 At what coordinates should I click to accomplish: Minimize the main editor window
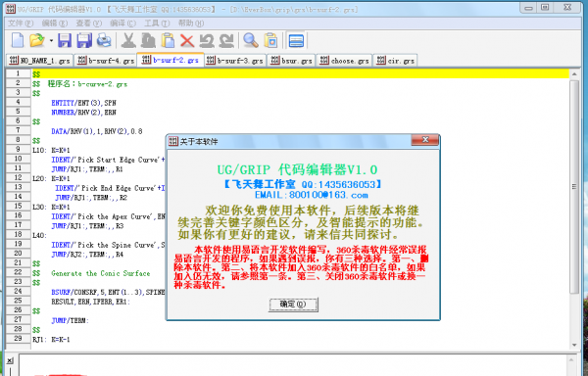(x=529, y=8)
